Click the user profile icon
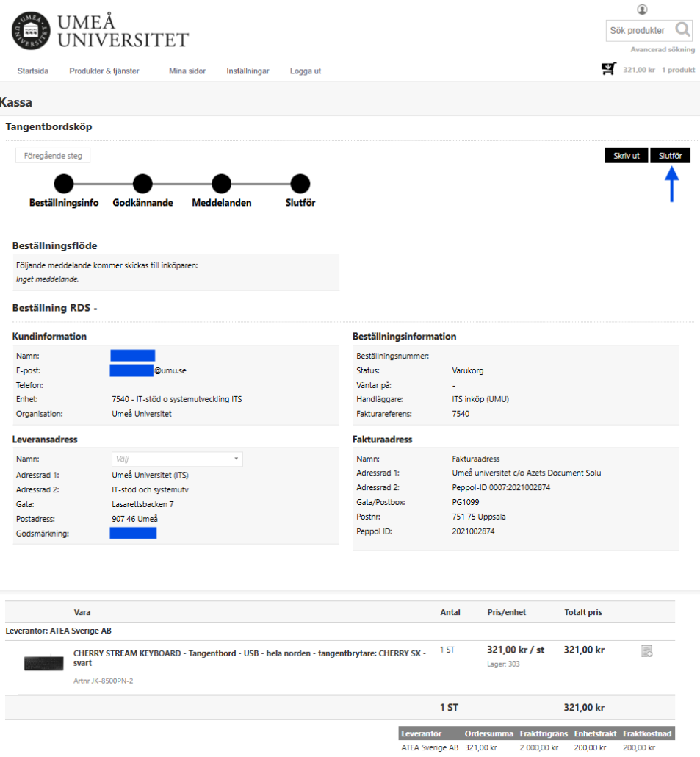The width and height of the screenshot is (700, 757). coord(643,10)
